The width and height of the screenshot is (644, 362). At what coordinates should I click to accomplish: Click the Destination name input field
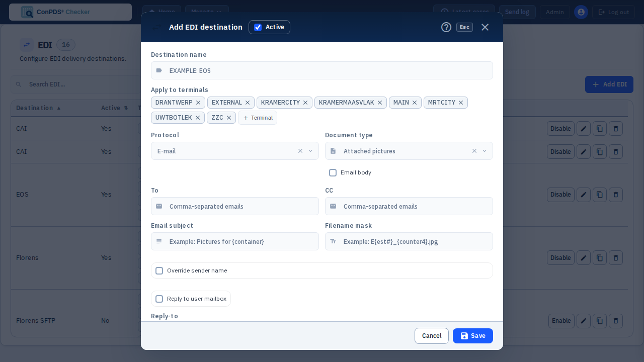(322, 70)
